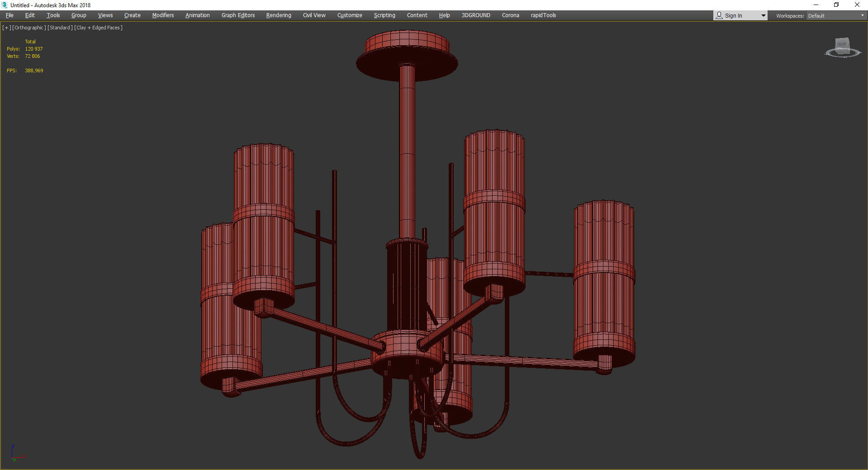Open the Orthographic viewport view label

pyautogui.click(x=29, y=28)
